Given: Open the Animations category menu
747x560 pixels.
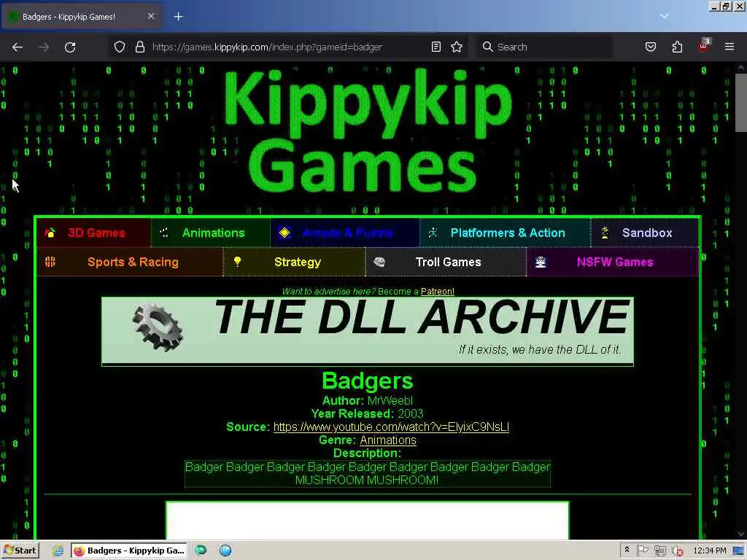Looking at the screenshot, I should [x=211, y=233].
